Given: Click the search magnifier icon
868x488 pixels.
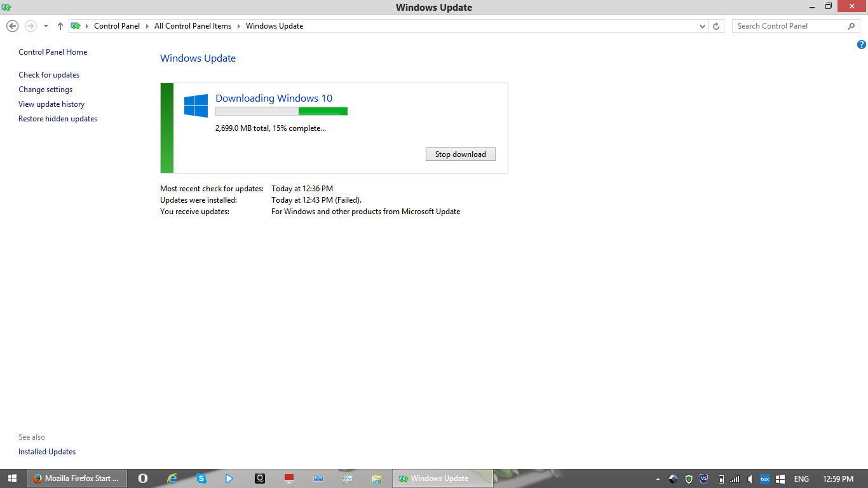Looking at the screenshot, I should (x=851, y=26).
